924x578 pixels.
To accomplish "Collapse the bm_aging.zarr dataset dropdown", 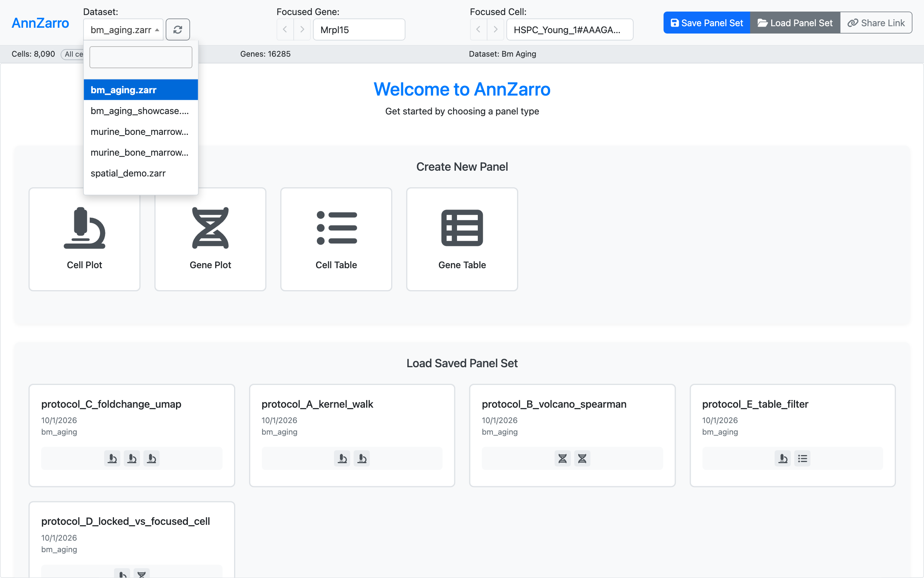I will pyautogui.click(x=123, y=30).
